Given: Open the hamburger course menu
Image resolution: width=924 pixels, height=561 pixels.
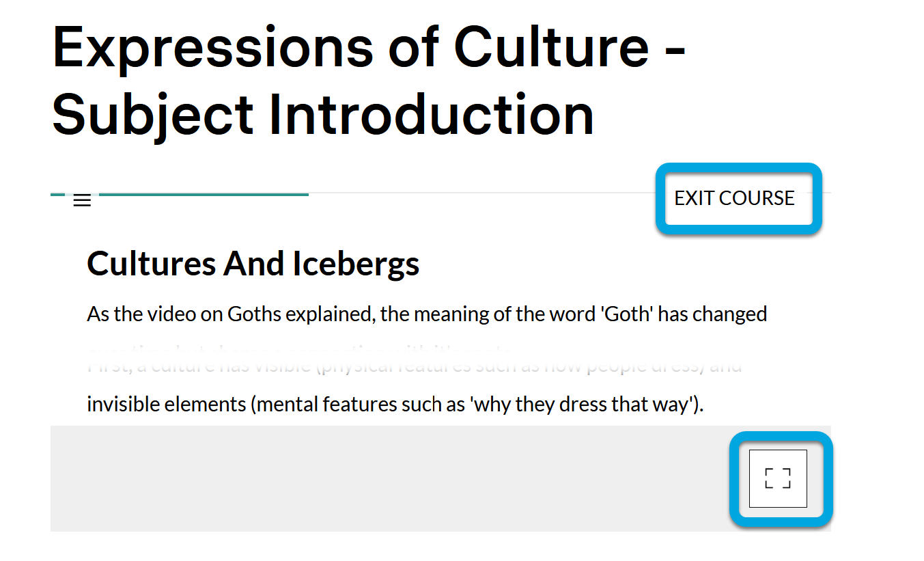Looking at the screenshot, I should 82,200.
